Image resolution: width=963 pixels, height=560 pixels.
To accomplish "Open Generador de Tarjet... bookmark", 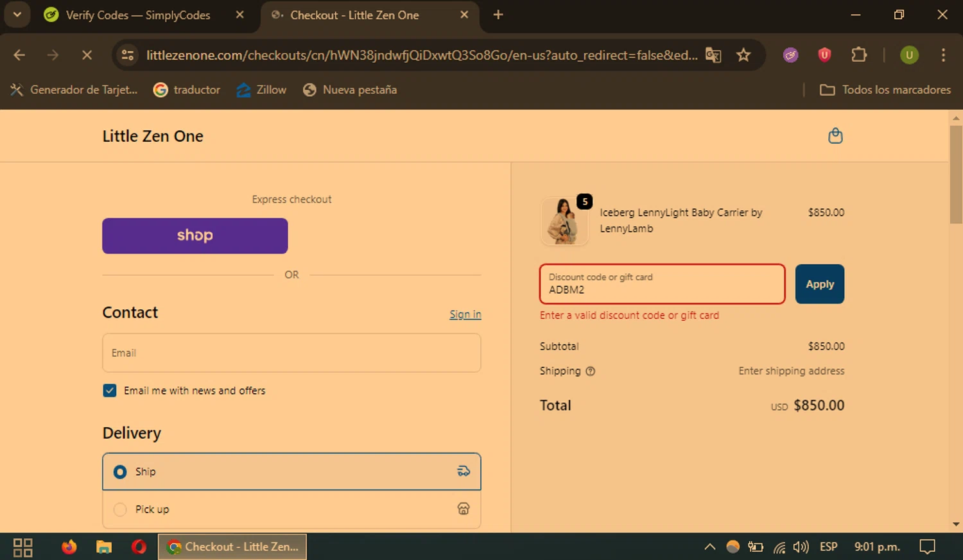I will (74, 90).
